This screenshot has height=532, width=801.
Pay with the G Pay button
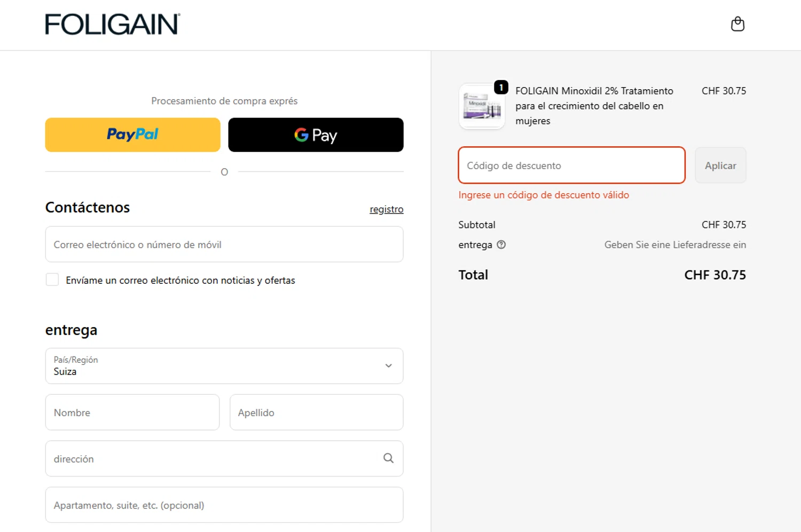pos(316,135)
